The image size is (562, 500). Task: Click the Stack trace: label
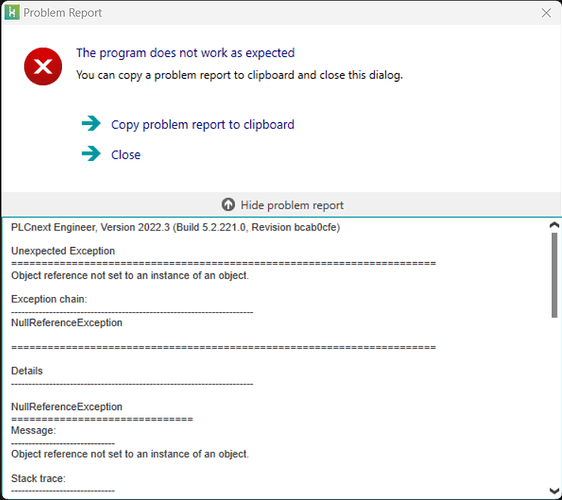[38, 478]
